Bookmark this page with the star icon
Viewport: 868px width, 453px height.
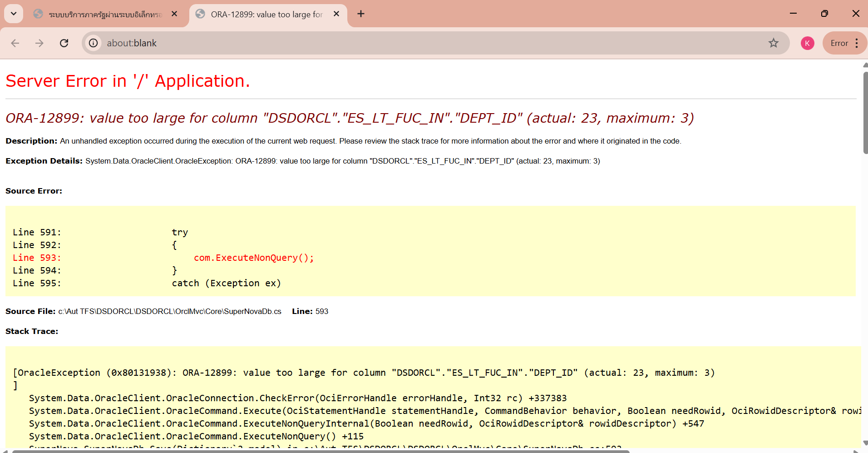[x=774, y=43]
